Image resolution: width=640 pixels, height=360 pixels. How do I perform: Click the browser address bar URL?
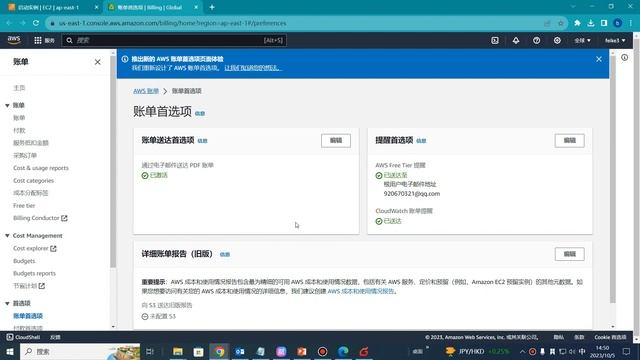pos(172,23)
